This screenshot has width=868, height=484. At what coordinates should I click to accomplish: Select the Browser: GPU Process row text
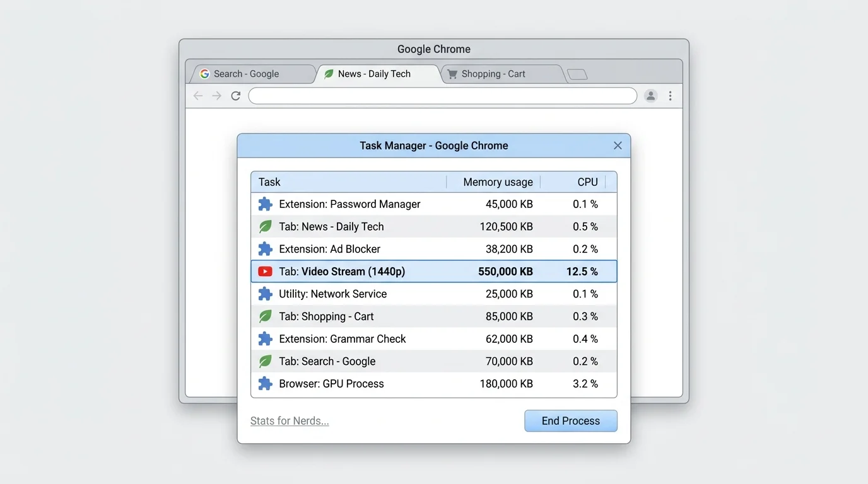click(331, 384)
